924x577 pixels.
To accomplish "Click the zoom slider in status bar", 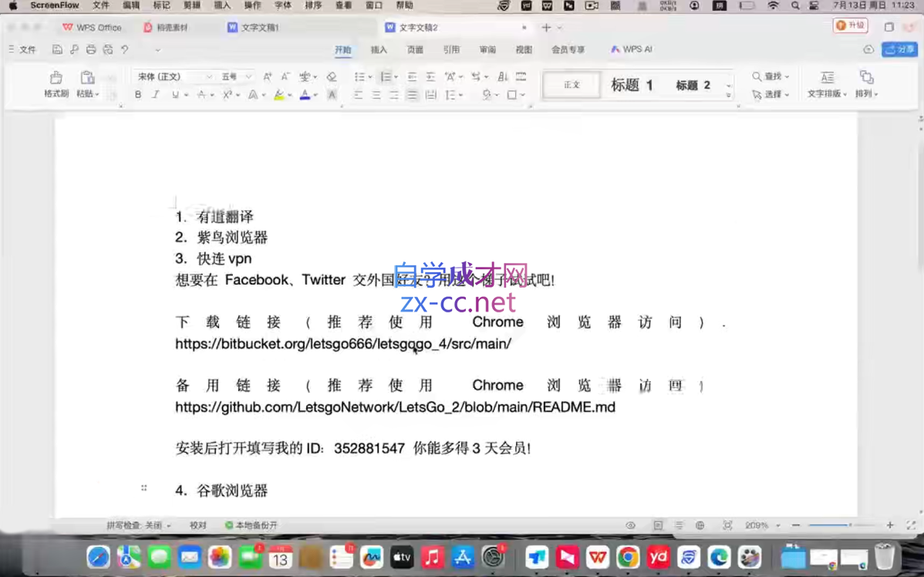I will (842, 525).
